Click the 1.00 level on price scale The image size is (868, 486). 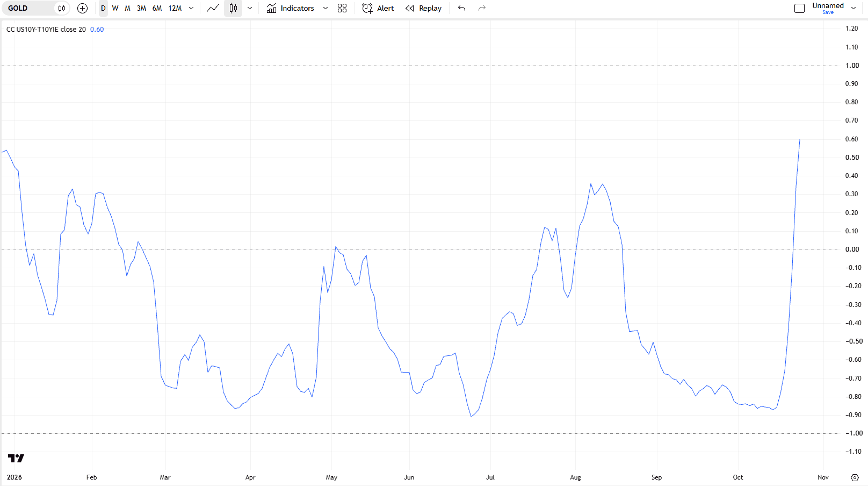852,66
